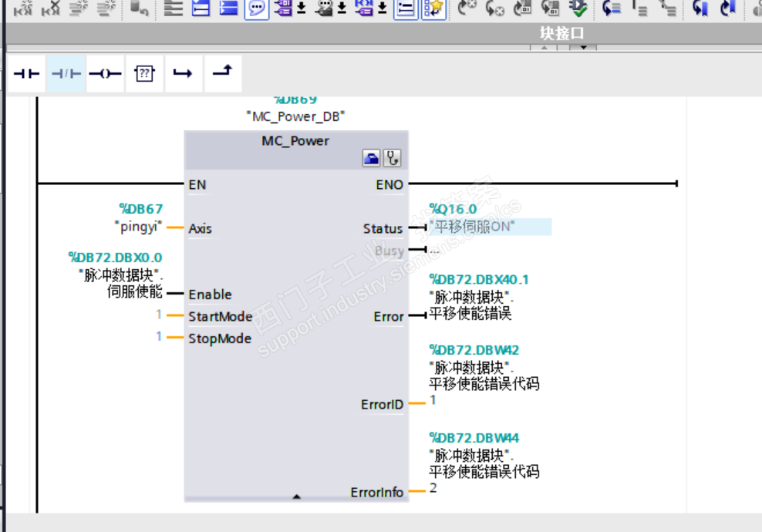This screenshot has height=532, width=762.
Task: Expand block interface with small down arrow
Action: pos(584,48)
